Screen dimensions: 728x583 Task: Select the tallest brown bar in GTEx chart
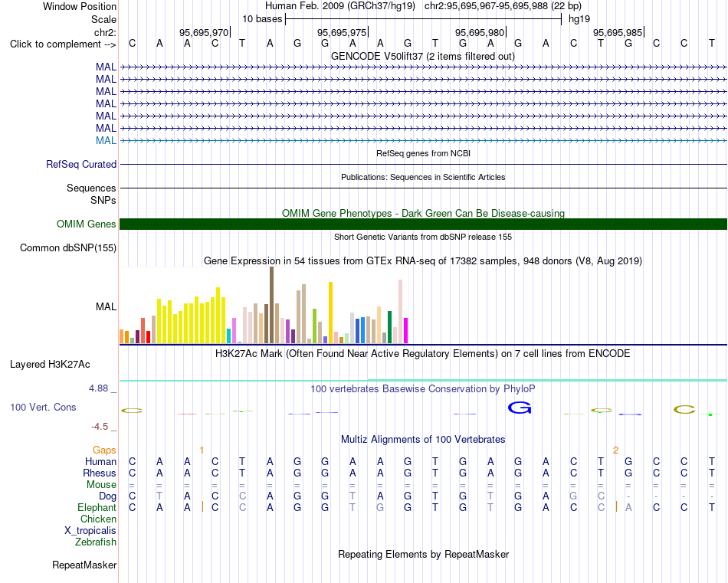(271, 305)
